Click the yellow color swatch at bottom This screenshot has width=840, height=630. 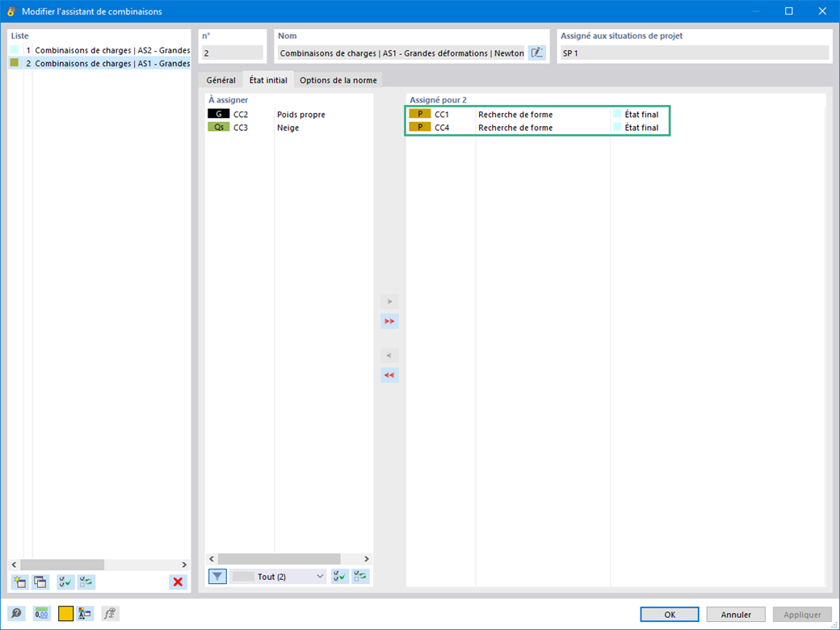coord(65,613)
